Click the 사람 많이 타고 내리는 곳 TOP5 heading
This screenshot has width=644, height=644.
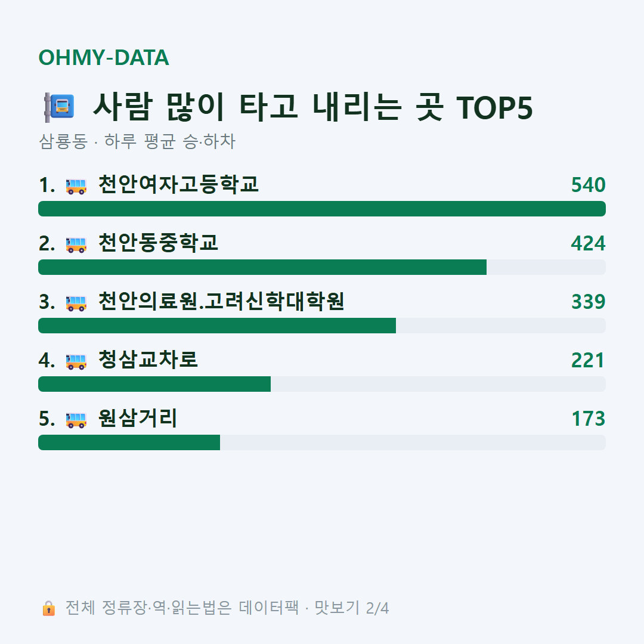(x=313, y=107)
